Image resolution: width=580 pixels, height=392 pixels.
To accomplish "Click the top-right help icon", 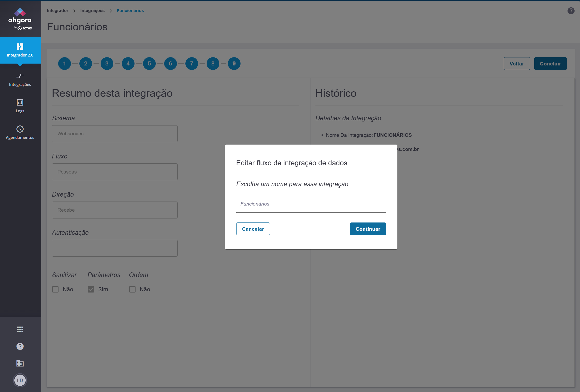I will [x=571, y=11].
